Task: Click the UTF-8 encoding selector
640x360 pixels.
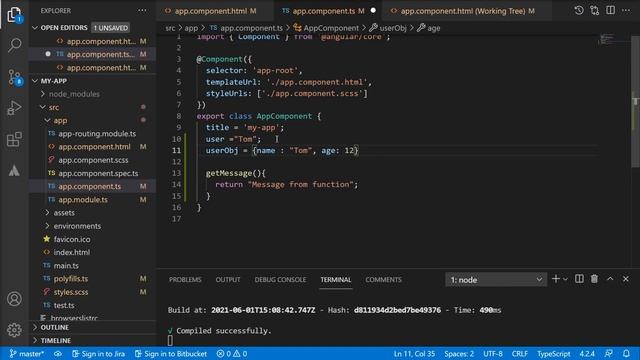Action: coord(493,353)
